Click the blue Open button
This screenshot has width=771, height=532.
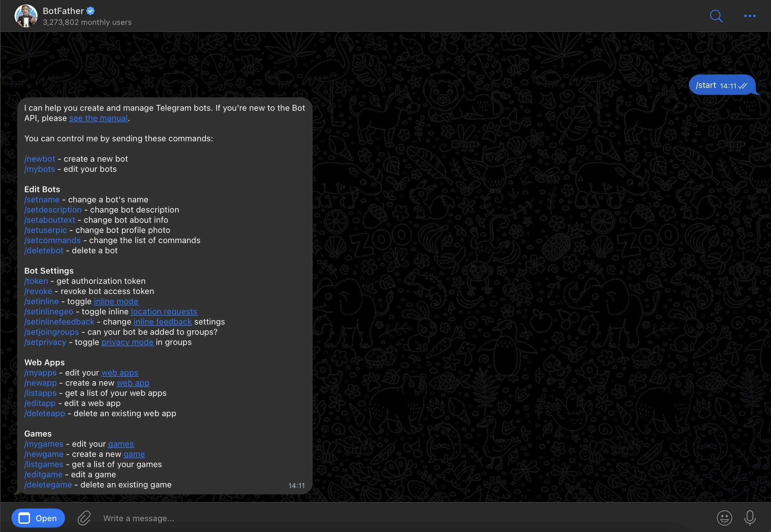pos(38,518)
